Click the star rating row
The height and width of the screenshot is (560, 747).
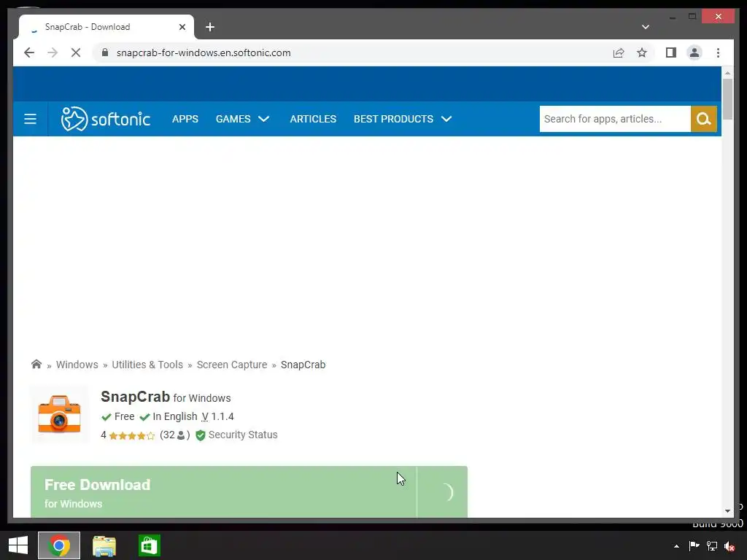pyautogui.click(x=132, y=435)
